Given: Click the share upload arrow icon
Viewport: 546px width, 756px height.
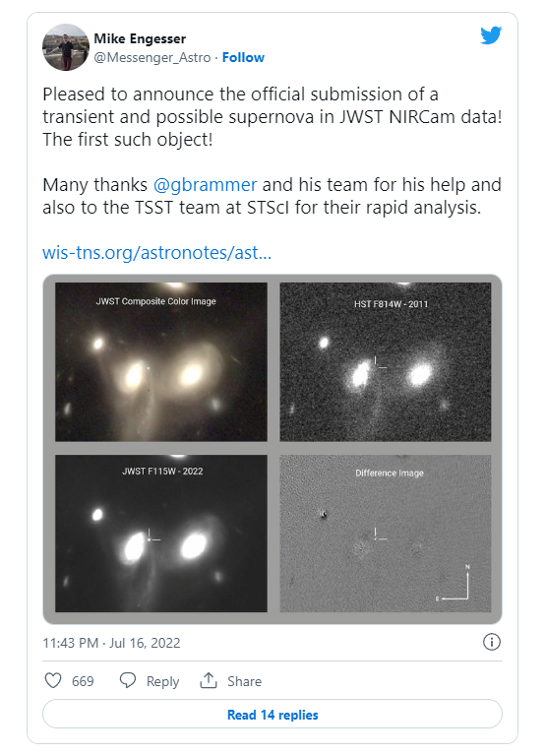Looking at the screenshot, I should tap(209, 680).
